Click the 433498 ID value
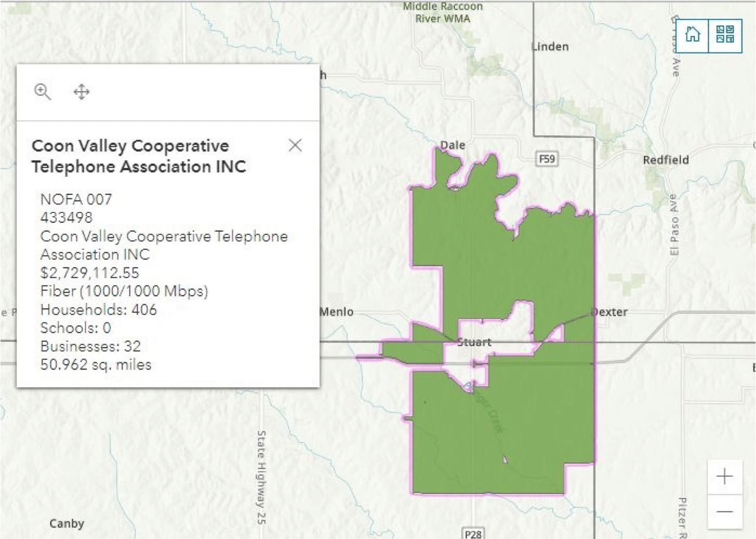 pyautogui.click(x=66, y=218)
